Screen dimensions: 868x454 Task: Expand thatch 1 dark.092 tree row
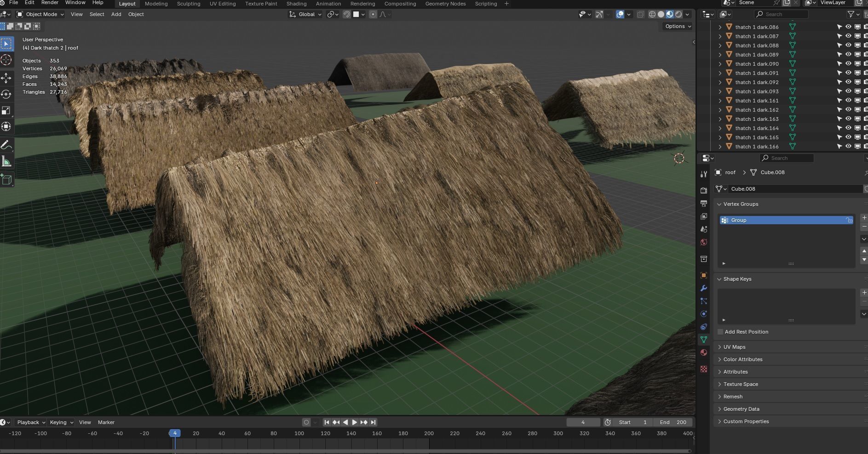[720, 82]
